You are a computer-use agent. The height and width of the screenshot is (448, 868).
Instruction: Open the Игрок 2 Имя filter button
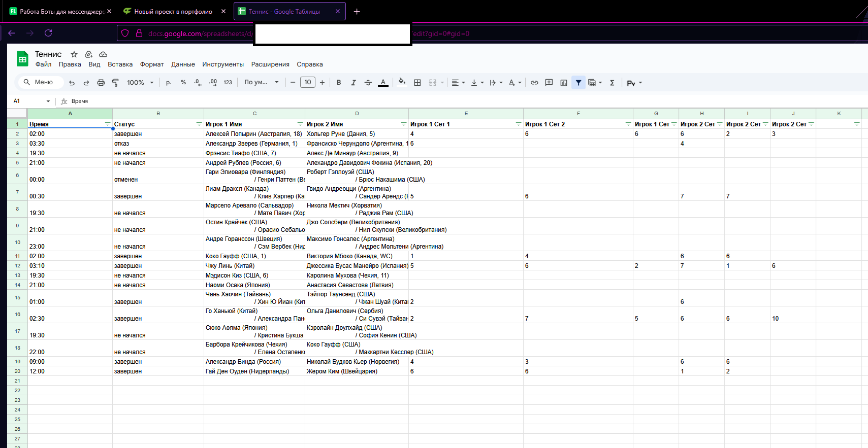click(x=404, y=124)
